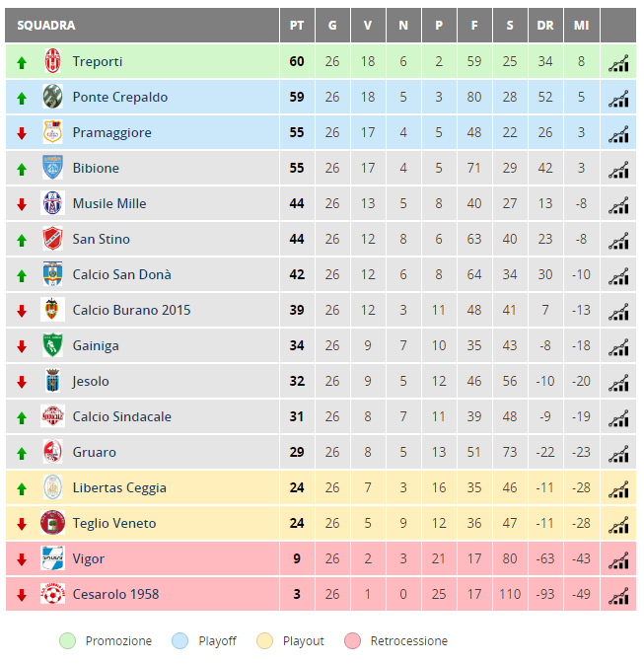Click the green up arrow beside San Stino
Screen dimensions: 644x664
(x=22, y=241)
